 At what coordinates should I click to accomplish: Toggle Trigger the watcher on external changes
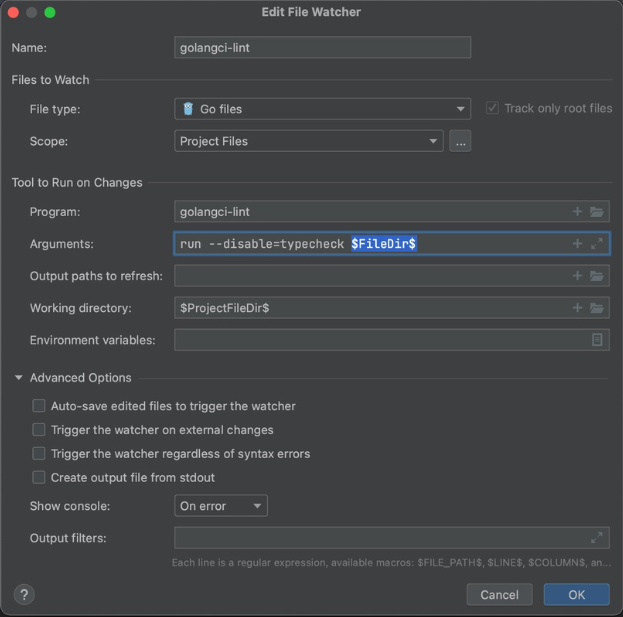tap(39, 430)
